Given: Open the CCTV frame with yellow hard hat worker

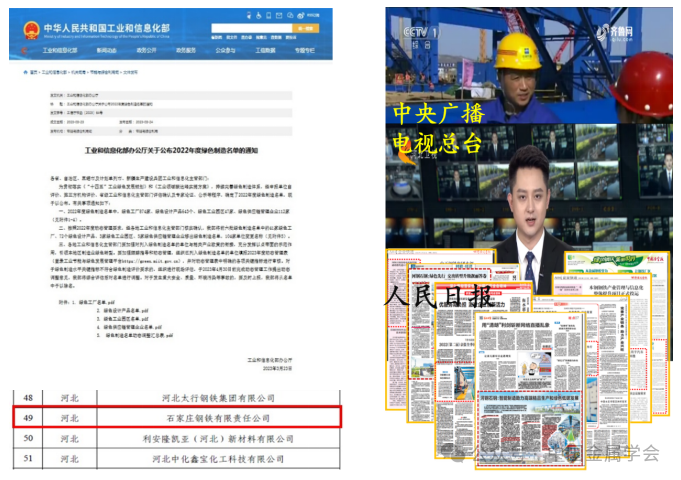Looking at the screenshot, I should tap(529, 65).
